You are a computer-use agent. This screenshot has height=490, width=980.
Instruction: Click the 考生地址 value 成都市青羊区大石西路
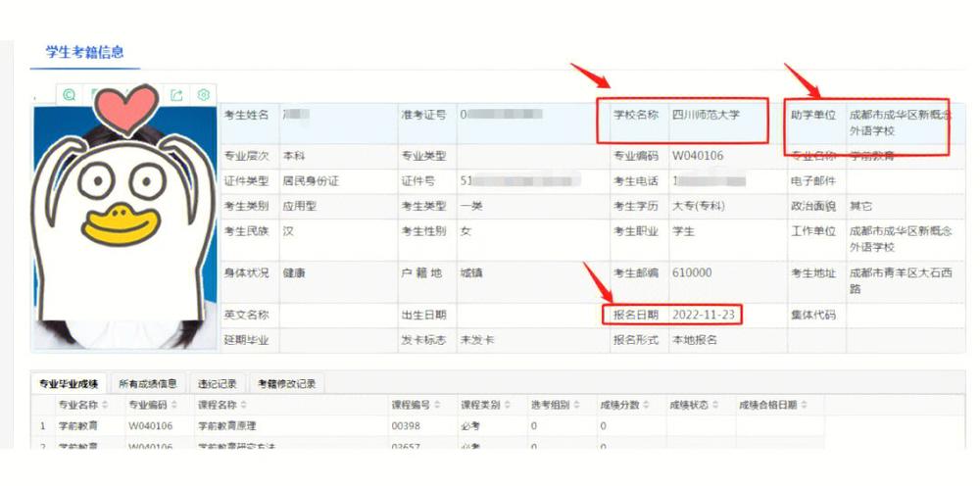pos(900,281)
